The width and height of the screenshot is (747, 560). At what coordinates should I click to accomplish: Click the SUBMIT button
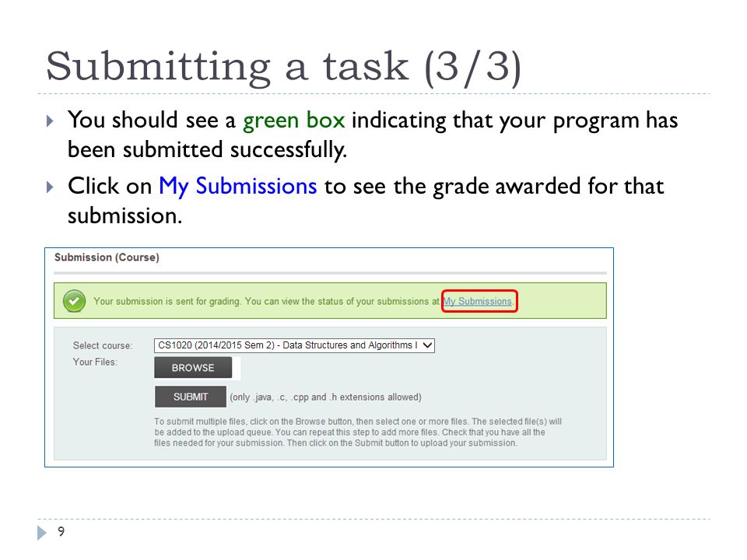pos(191,397)
